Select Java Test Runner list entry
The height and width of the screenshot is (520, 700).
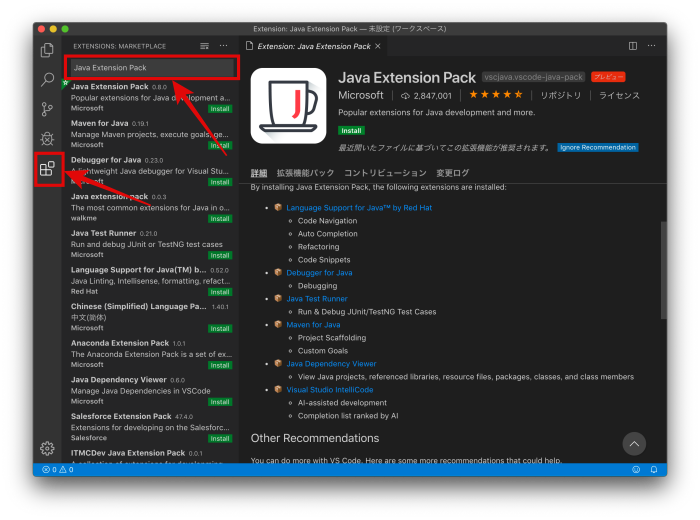150,244
